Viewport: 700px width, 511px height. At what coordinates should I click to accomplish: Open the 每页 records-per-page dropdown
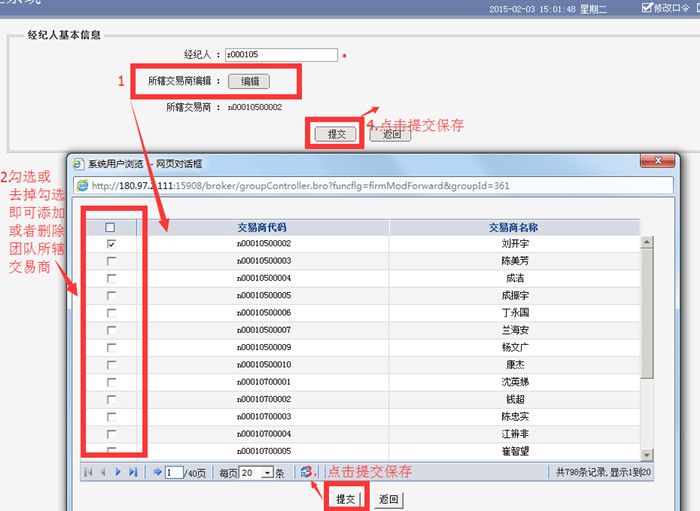267,472
